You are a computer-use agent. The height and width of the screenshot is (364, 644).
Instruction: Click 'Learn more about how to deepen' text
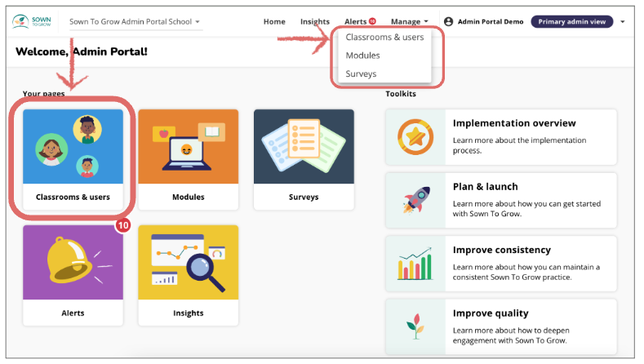click(x=511, y=331)
